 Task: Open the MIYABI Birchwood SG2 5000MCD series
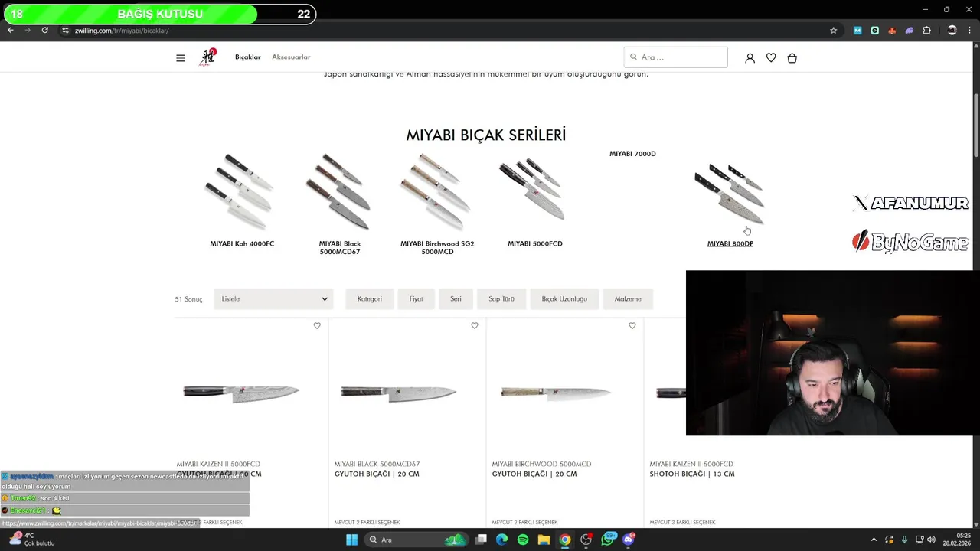coord(437,247)
